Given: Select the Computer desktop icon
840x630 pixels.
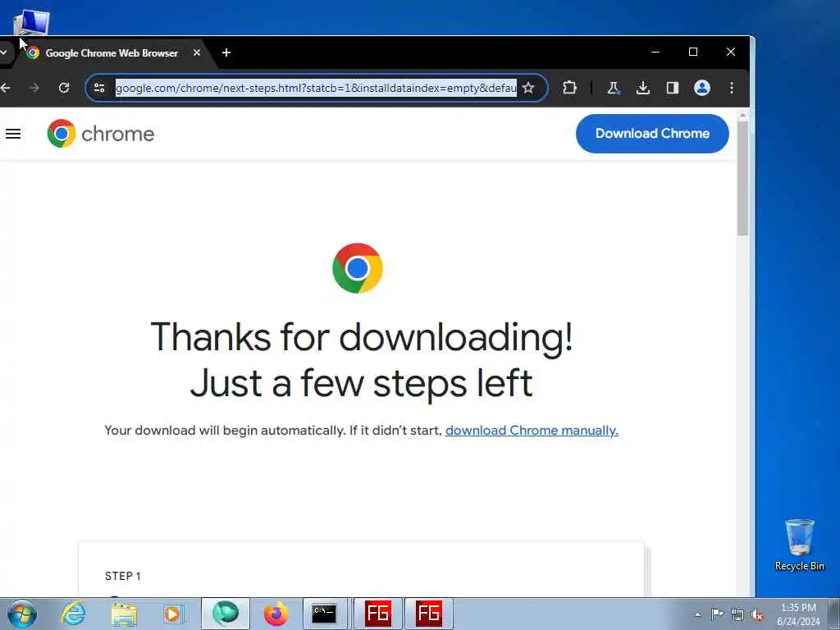Looking at the screenshot, I should click(x=31, y=22).
